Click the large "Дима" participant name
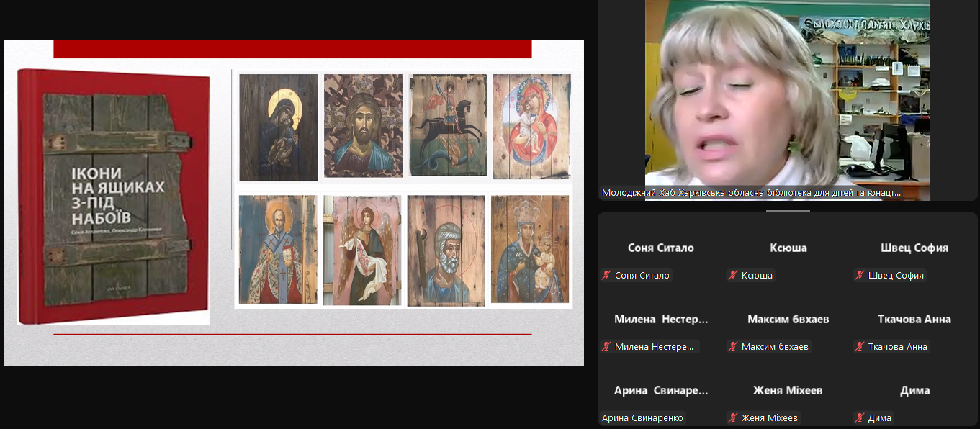This screenshot has width=980, height=429. [x=915, y=391]
